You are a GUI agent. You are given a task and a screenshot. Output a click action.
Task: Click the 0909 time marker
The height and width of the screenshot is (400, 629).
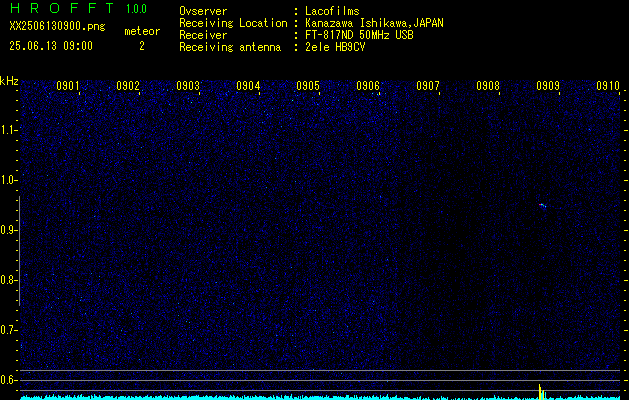pyautogui.click(x=548, y=86)
